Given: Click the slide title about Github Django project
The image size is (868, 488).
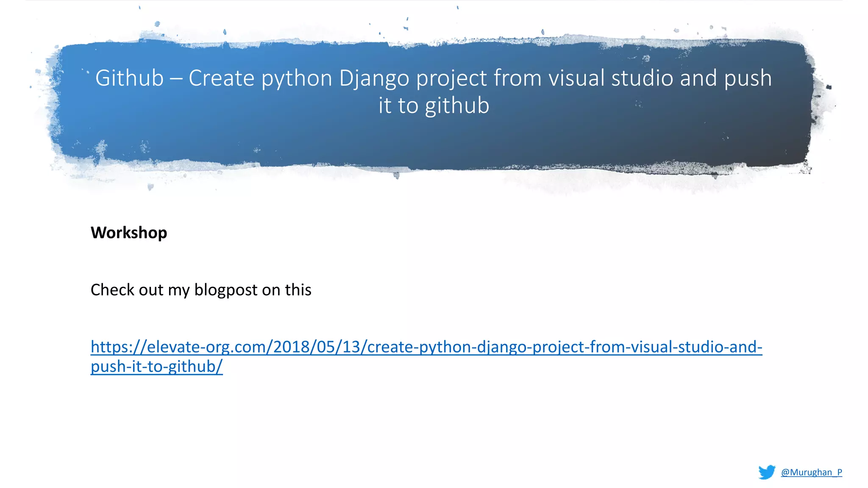Looking at the screenshot, I should (434, 91).
